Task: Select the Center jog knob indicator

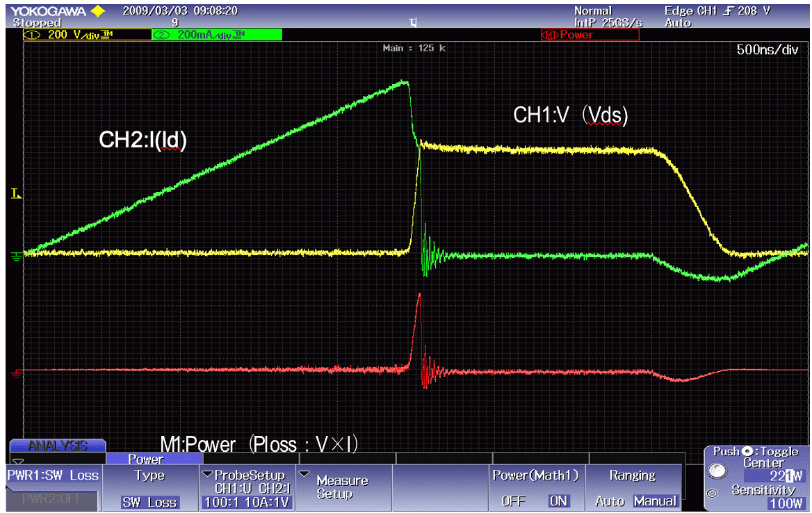Action: click(717, 471)
